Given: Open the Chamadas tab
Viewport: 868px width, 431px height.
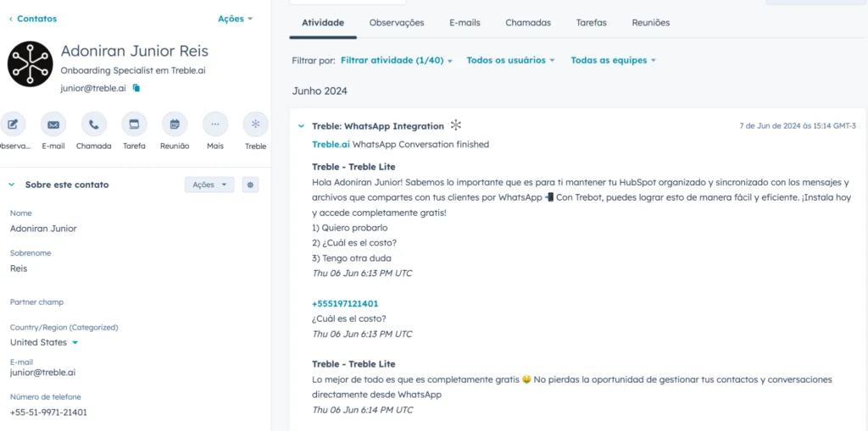Looking at the screenshot, I should (x=528, y=23).
